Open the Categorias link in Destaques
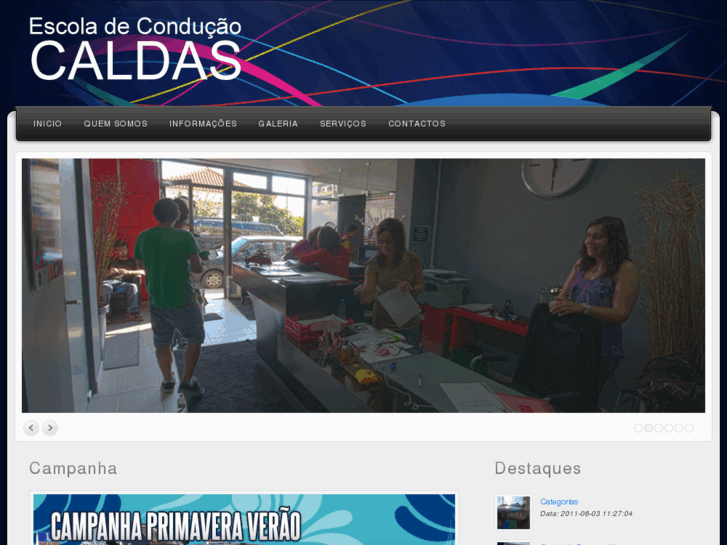Screen dimensions: 727x545 (x=559, y=501)
